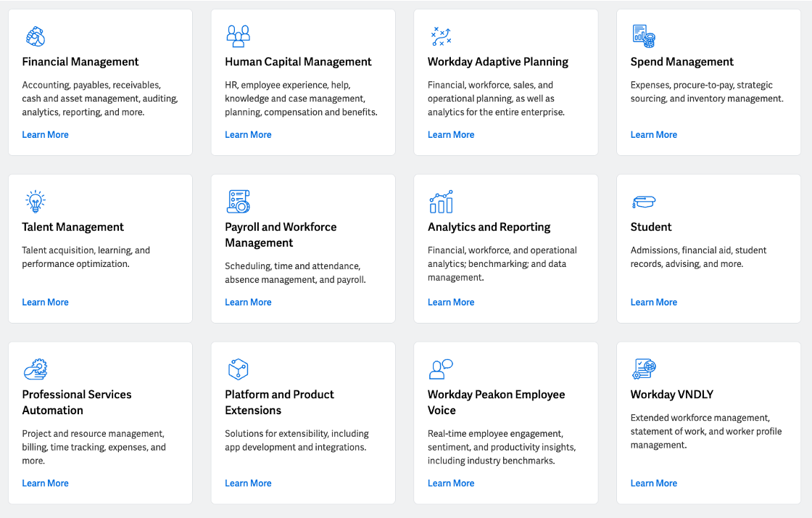Click the Professional Services Automation heading
Screen dimensions: 812x518
(x=77, y=402)
